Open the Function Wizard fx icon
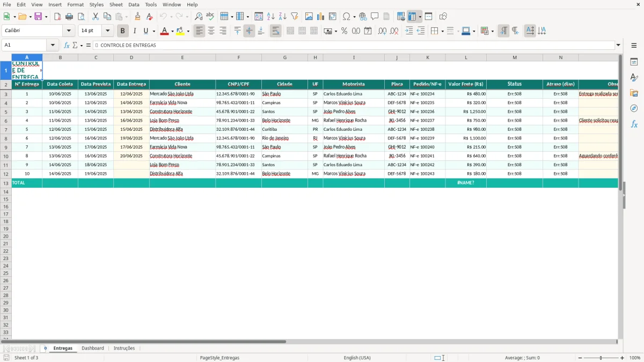This screenshot has width=644, height=362. point(67,45)
